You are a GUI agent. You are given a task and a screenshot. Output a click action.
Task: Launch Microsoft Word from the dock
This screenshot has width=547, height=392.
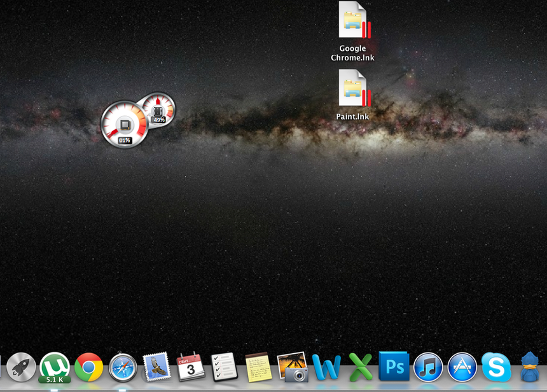click(326, 367)
